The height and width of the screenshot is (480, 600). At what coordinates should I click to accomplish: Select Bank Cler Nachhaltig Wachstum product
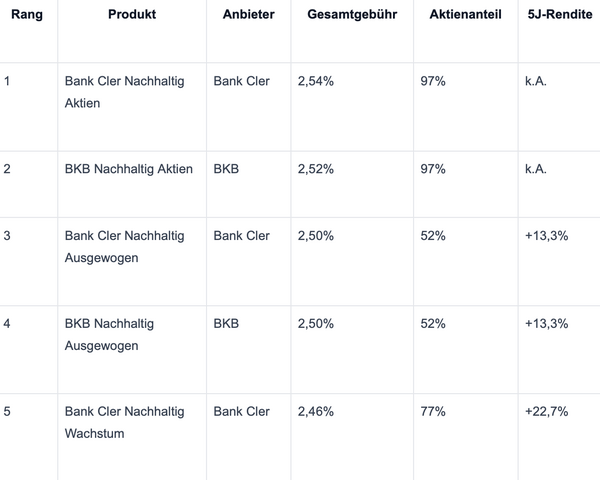pyautogui.click(x=124, y=423)
